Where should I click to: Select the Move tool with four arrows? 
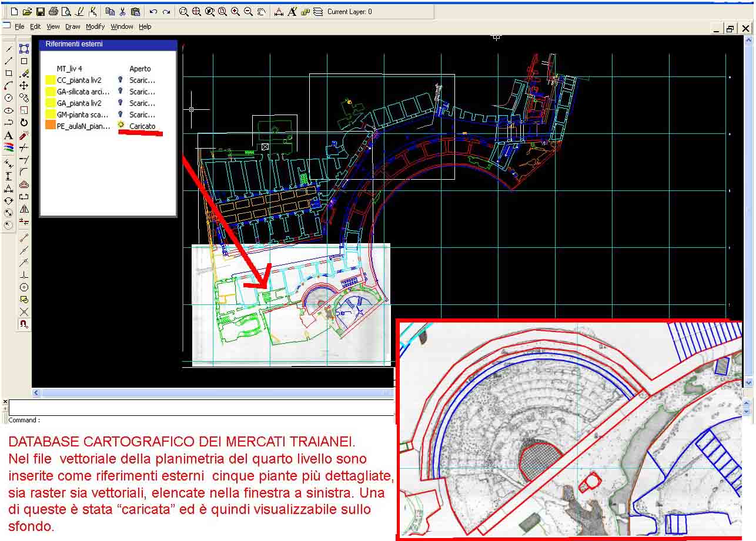tap(24, 86)
